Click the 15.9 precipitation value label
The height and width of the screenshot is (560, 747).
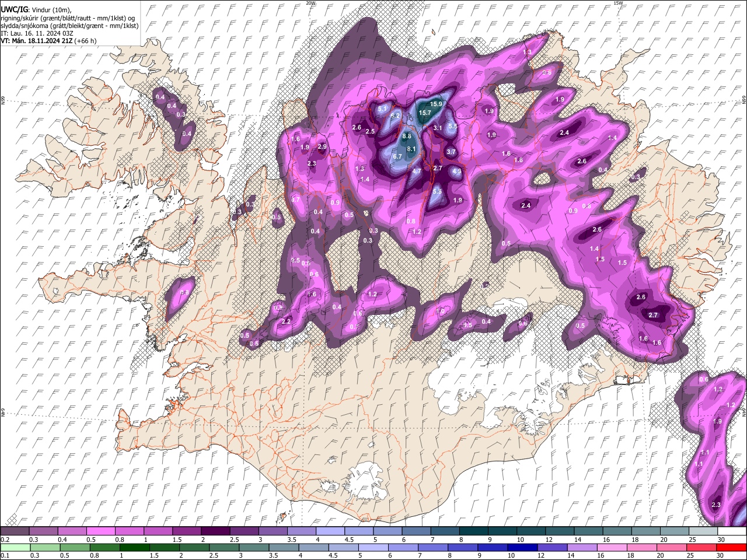click(437, 104)
